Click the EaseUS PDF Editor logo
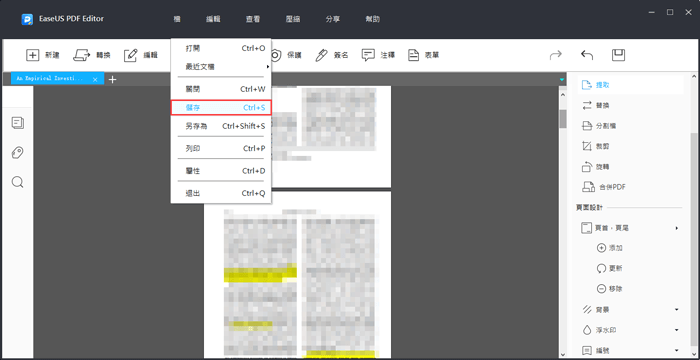This screenshot has width=700, height=360. (x=27, y=19)
